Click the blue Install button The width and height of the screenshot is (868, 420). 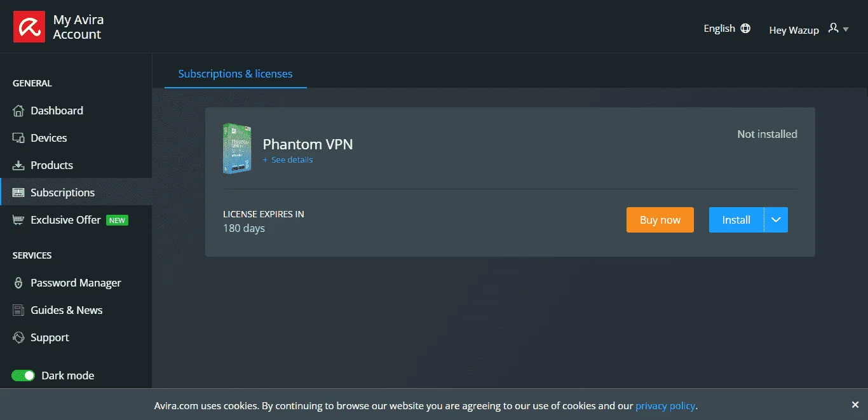click(736, 220)
